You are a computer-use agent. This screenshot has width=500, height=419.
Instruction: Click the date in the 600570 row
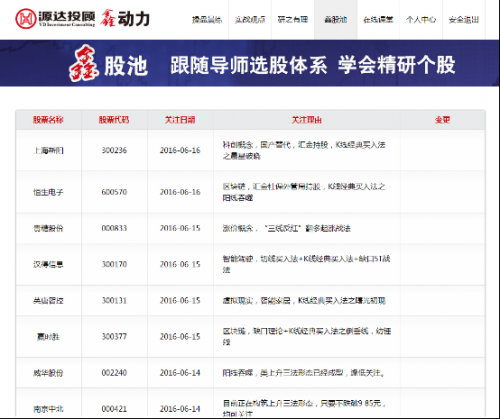coord(180,192)
